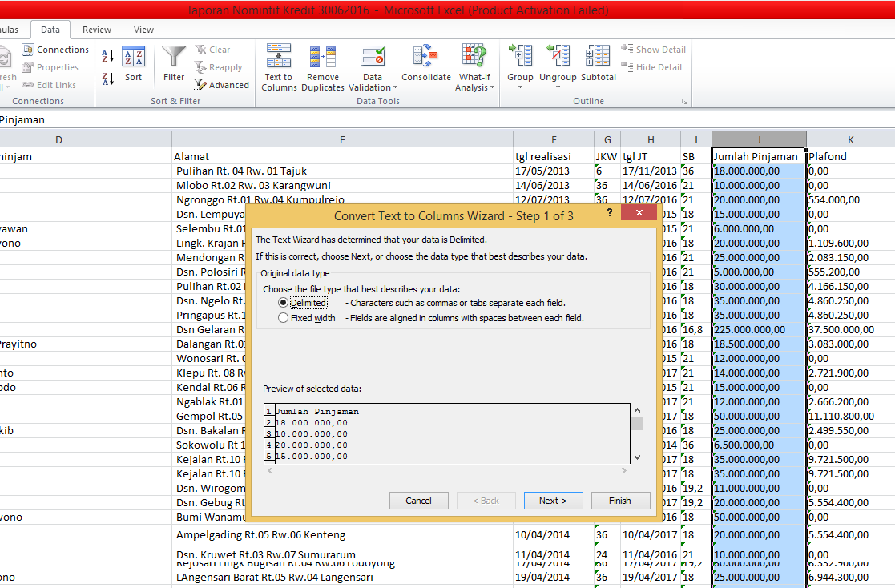Clear the applied filter
Screen dimensions: 895x588
[212, 50]
